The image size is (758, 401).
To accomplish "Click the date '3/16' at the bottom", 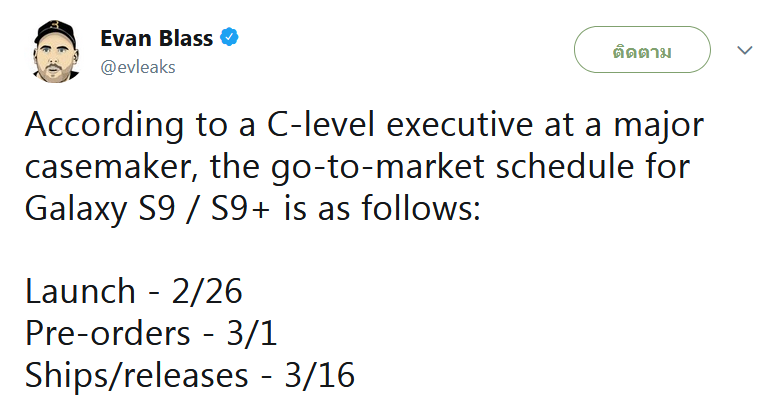I will click(320, 375).
